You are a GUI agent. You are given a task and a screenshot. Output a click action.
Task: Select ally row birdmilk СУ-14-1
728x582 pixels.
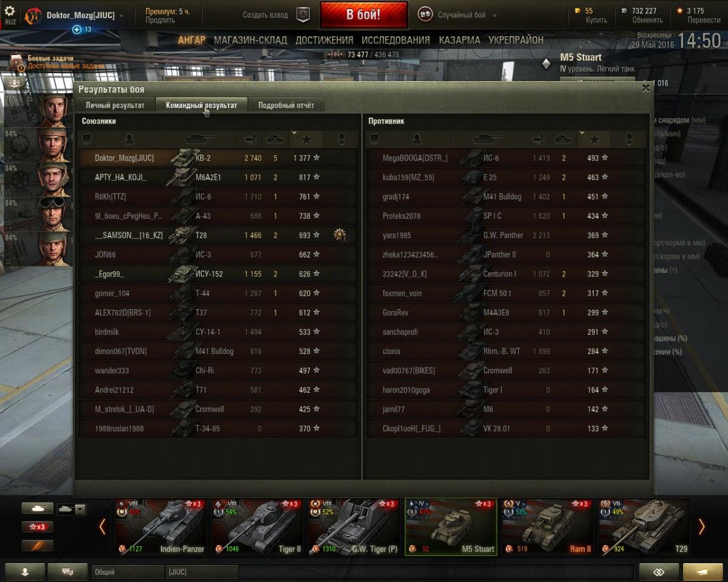[218, 332]
